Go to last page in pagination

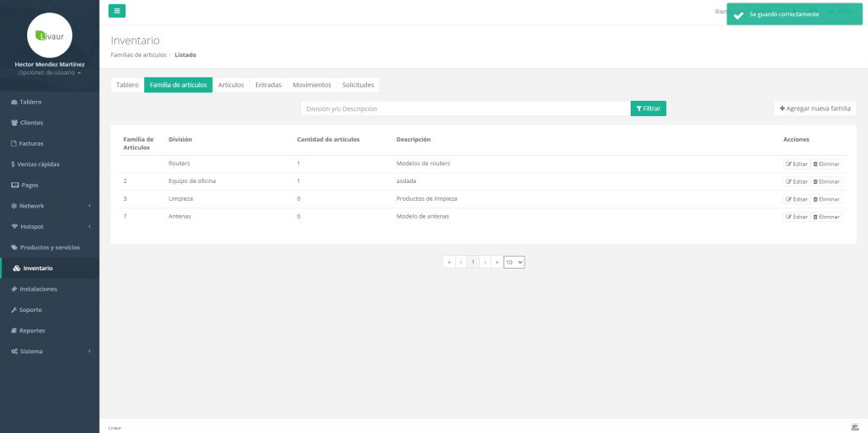tap(497, 262)
